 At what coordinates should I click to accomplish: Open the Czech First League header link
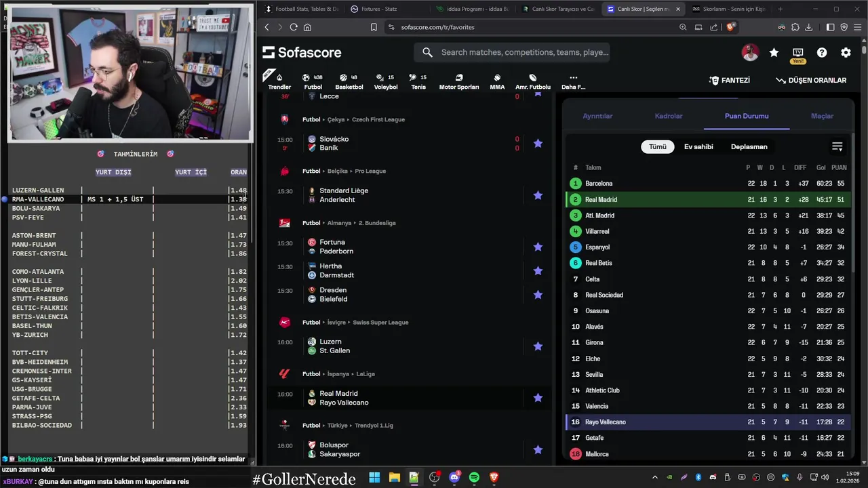tap(378, 119)
